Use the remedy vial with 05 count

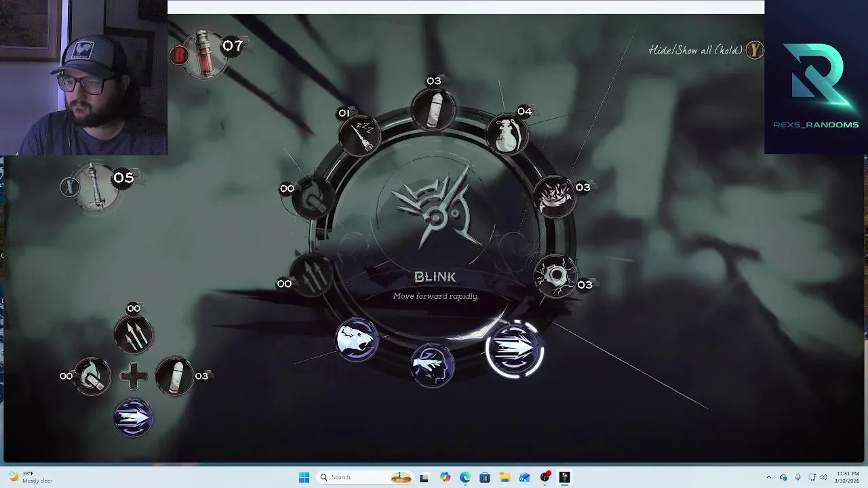click(x=96, y=188)
